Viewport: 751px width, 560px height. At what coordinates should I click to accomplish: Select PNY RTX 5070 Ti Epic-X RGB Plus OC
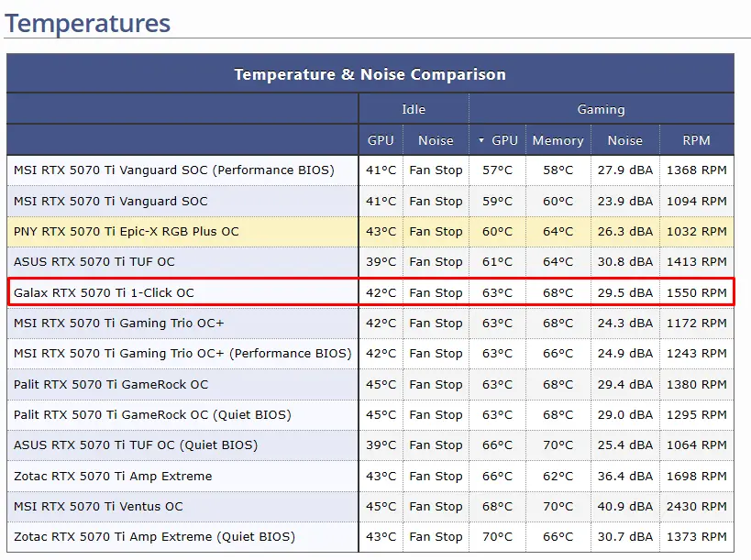point(127,231)
